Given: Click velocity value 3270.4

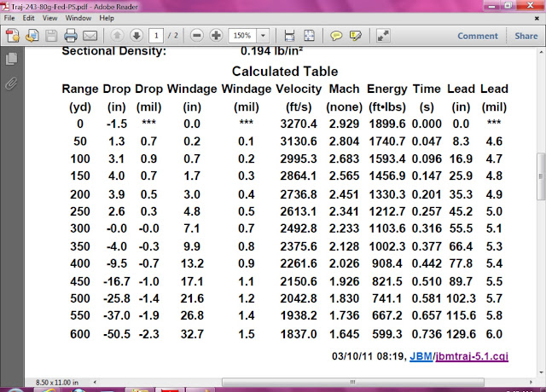Looking at the screenshot, I should [x=299, y=124].
